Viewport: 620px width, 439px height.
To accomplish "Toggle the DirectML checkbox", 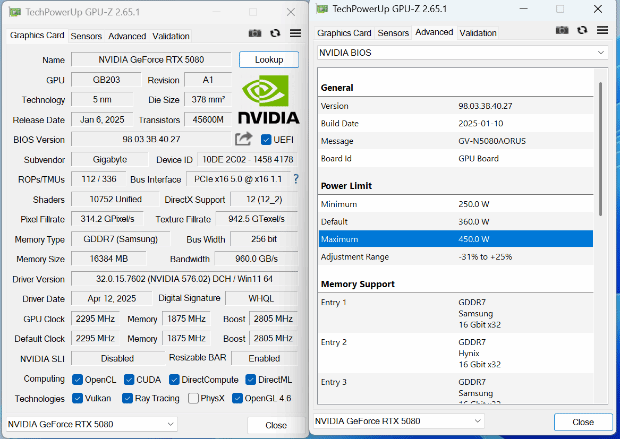I will 251,380.
